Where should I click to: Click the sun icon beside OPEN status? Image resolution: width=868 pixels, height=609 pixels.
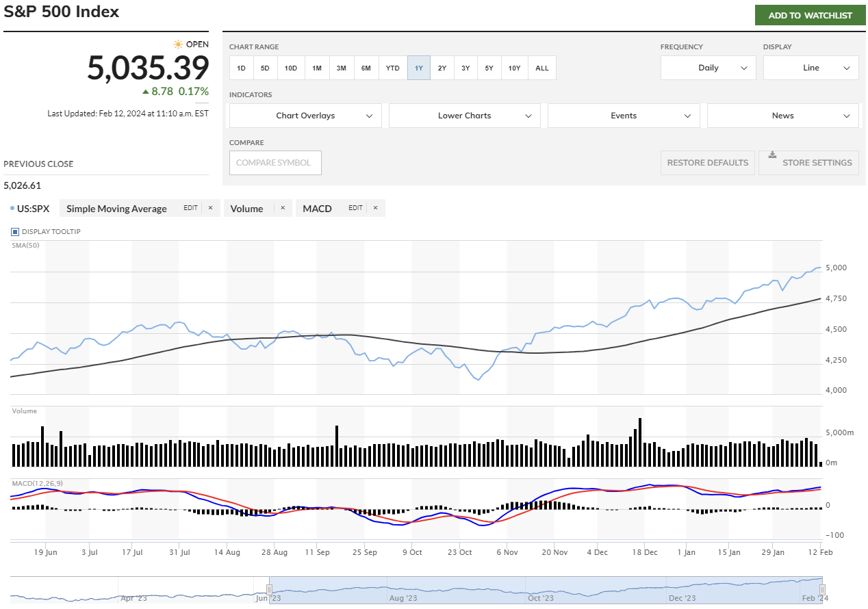click(x=178, y=44)
